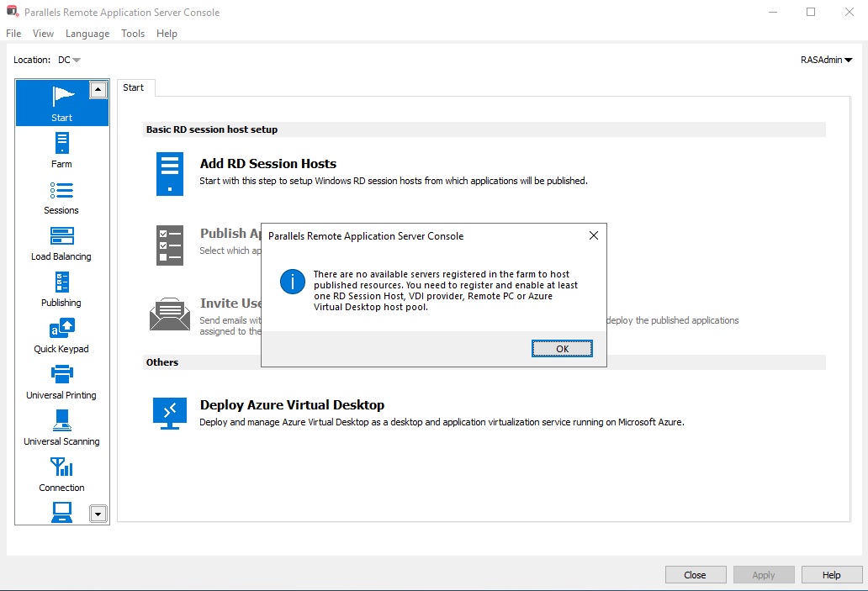Click the Parallels app icon in title bar

[x=12, y=11]
